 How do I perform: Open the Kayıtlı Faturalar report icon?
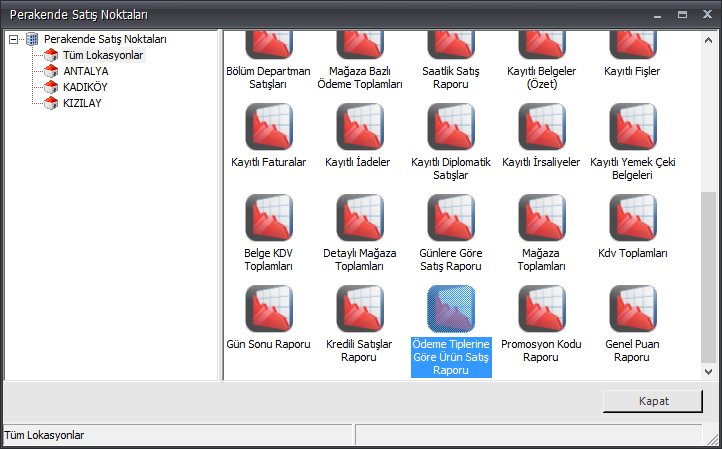click(269, 127)
